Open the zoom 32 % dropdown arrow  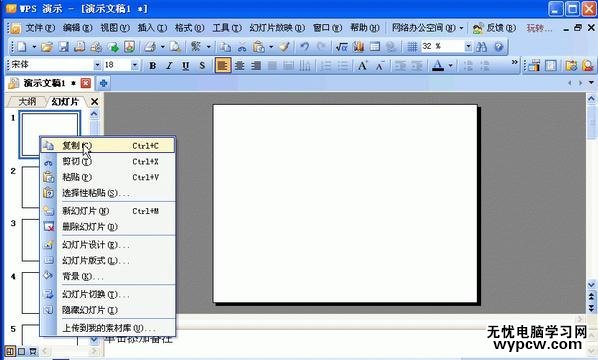[468, 47]
